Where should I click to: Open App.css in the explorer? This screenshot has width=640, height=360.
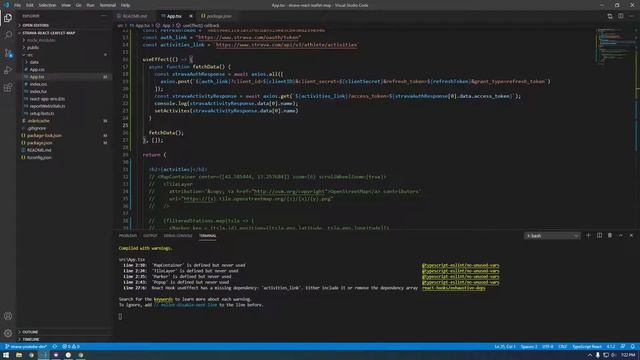pyautogui.click(x=37, y=69)
